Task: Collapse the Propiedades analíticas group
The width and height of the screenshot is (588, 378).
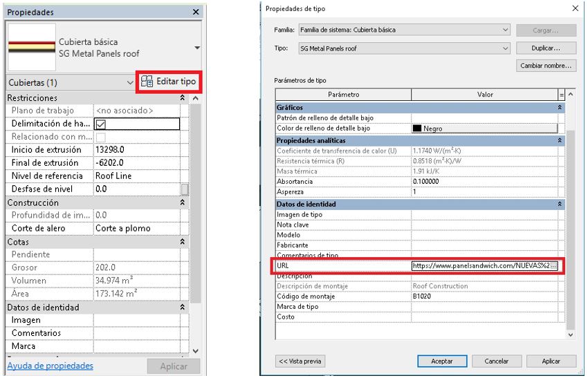Action: click(559, 140)
